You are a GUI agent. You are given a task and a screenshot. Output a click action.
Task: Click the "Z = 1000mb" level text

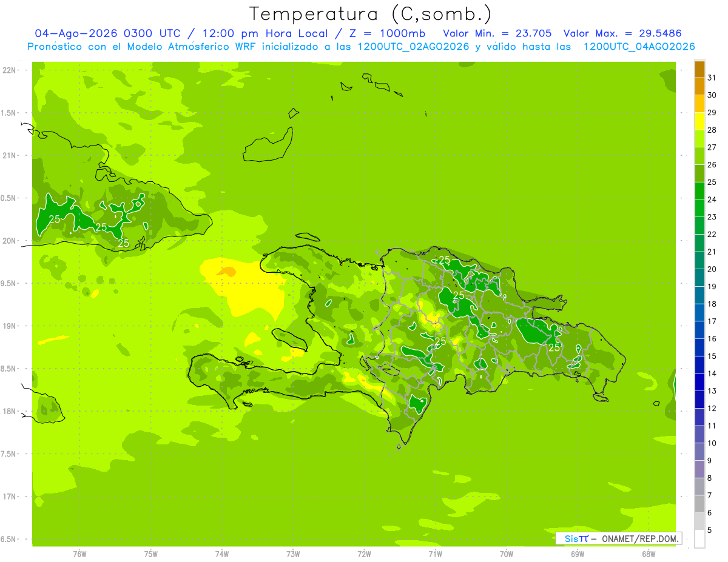point(388,33)
